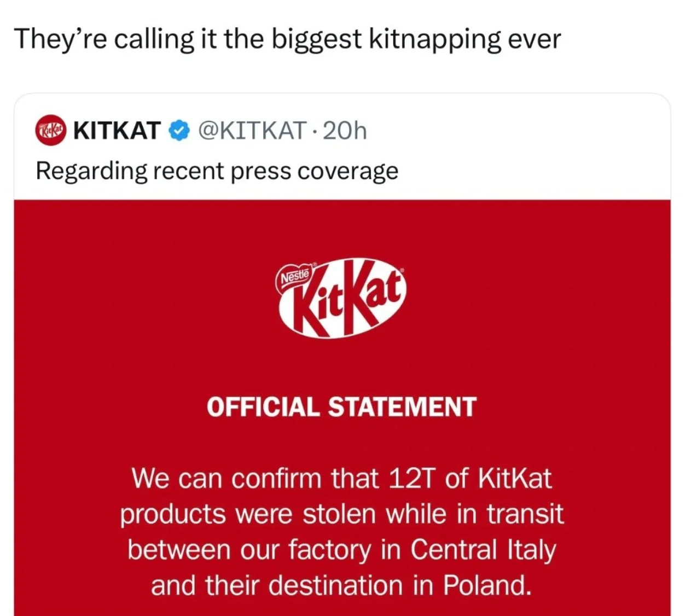Click the word "Poland" in the statement
Viewport: 691px width, 616px height.
486,586
